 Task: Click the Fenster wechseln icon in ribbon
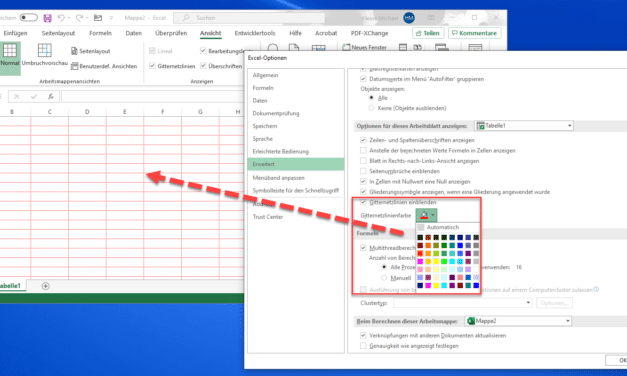click(441, 48)
